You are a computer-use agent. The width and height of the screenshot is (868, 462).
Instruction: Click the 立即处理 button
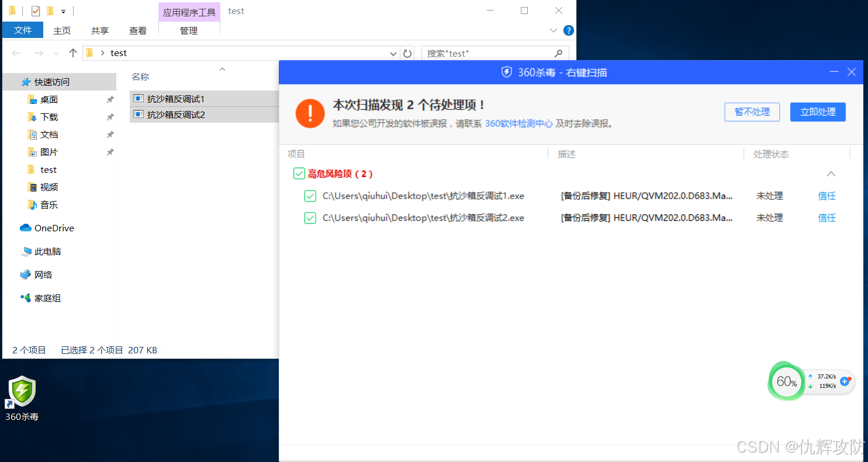click(818, 112)
